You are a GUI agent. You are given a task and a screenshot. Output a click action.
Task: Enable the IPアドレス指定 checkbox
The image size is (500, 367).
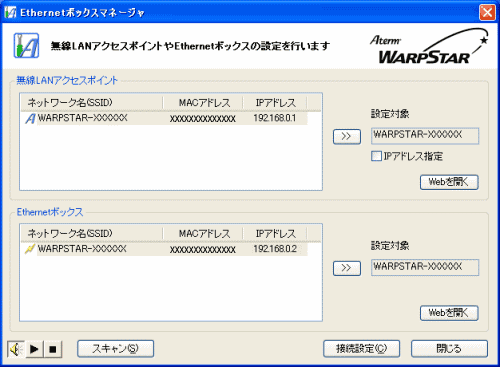(x=376, y=156)
